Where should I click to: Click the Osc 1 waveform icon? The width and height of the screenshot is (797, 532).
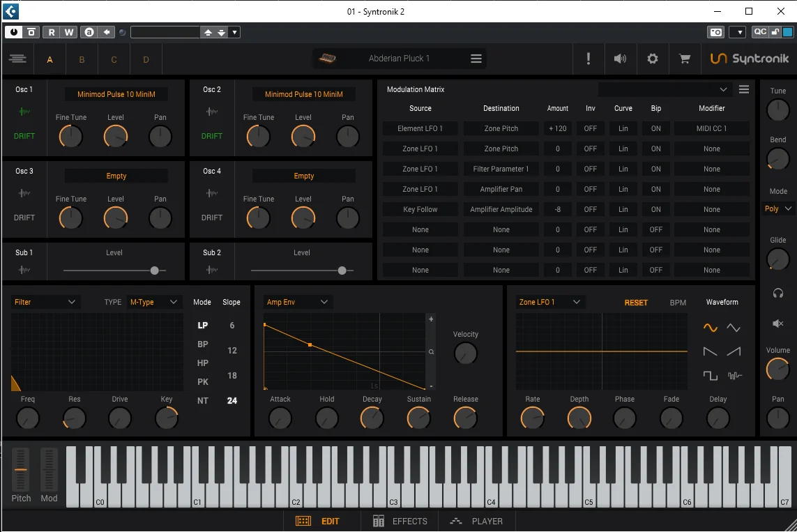[x=24, y=112]
